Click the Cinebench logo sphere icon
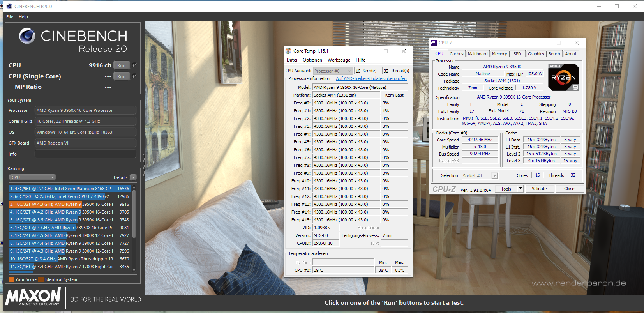644x313 pixels. click(x=27, y=36)
